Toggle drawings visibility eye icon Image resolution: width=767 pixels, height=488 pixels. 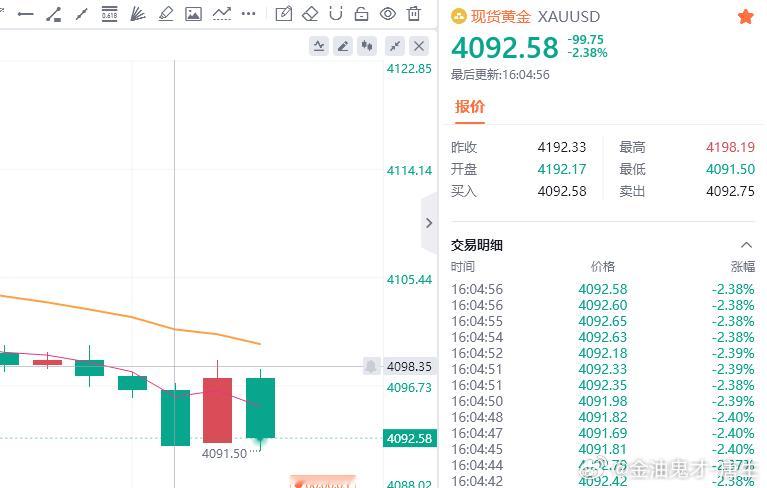click(x=387, y=14)
